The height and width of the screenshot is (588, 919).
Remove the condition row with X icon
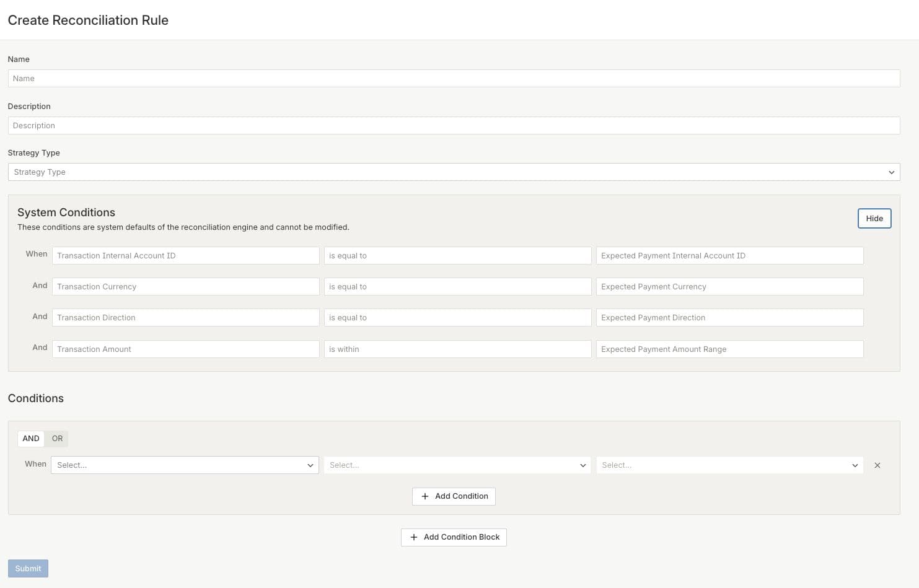877,465
